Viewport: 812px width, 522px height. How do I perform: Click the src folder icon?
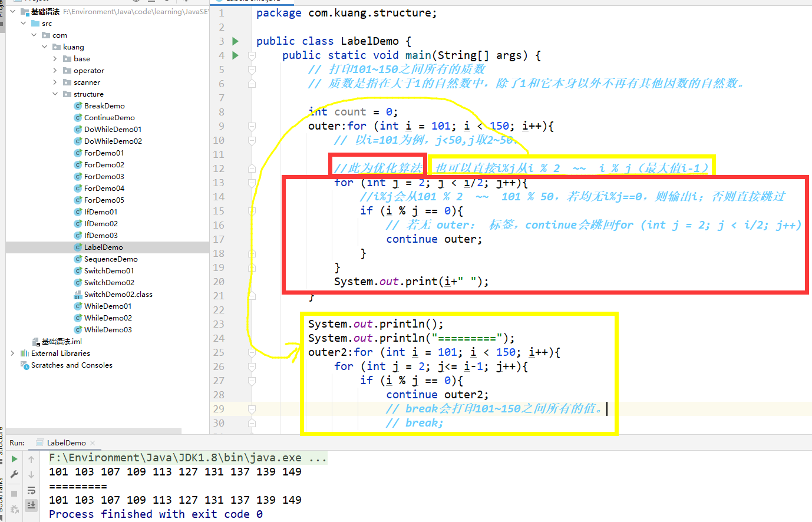click(x=35, y=24)
